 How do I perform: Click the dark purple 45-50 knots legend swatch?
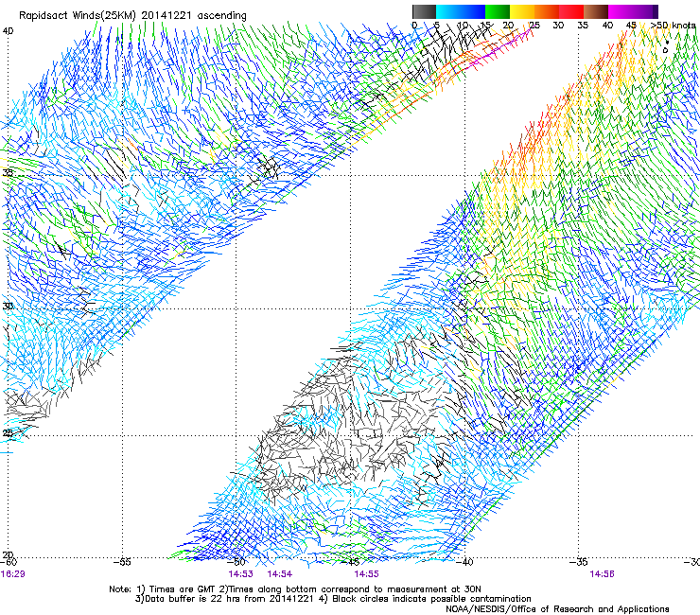click(x=645, y=11)
